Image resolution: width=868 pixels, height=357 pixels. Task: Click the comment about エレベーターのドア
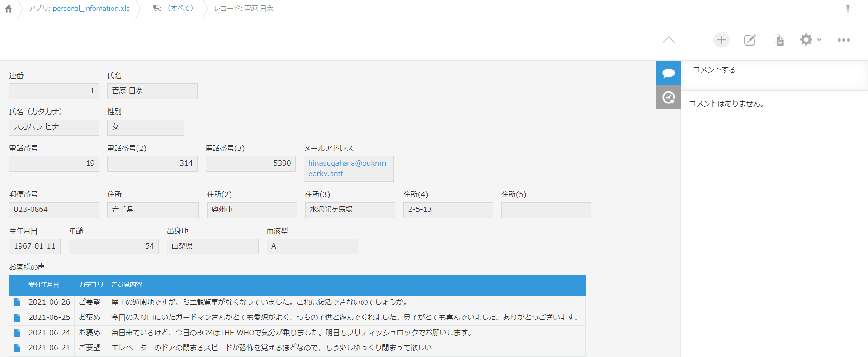pyautogui.click(x=272, y=348)
